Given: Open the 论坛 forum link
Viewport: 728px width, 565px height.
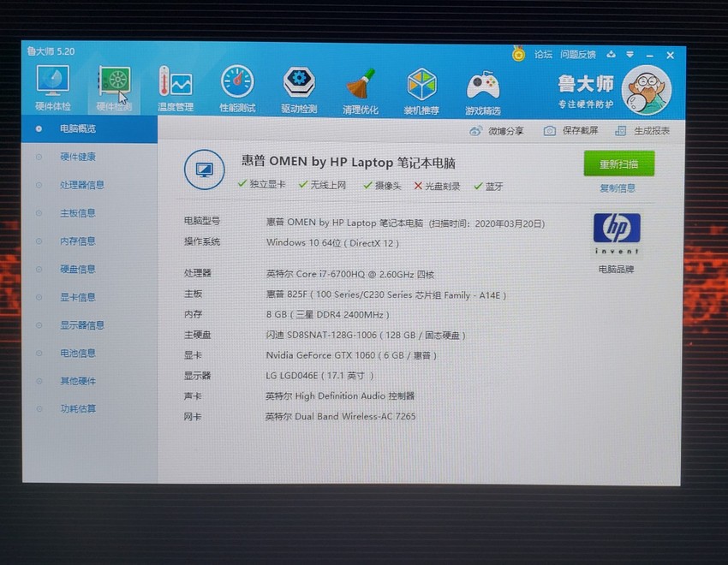Looking at the screenshot, I should click(543, 54).
